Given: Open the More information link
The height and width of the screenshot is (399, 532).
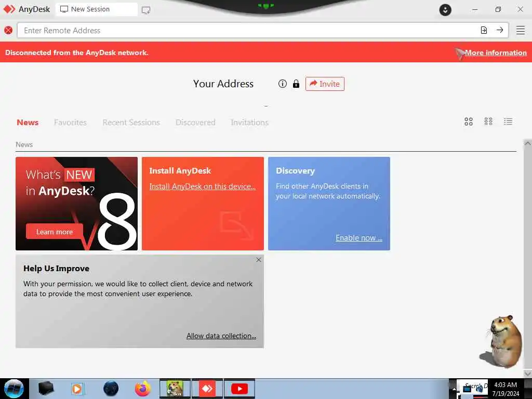Looking at the screenshot, I should pos(495,52).
